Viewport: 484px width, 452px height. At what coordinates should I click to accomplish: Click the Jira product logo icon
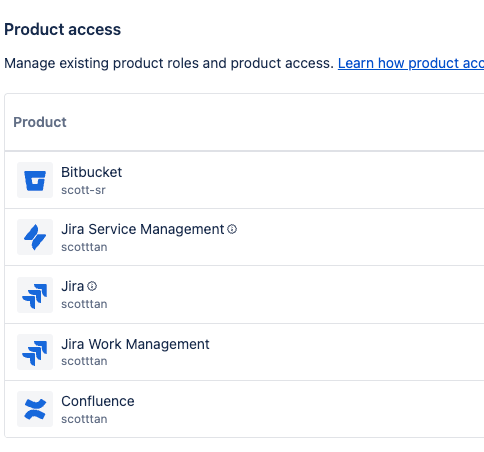[35, 295]
